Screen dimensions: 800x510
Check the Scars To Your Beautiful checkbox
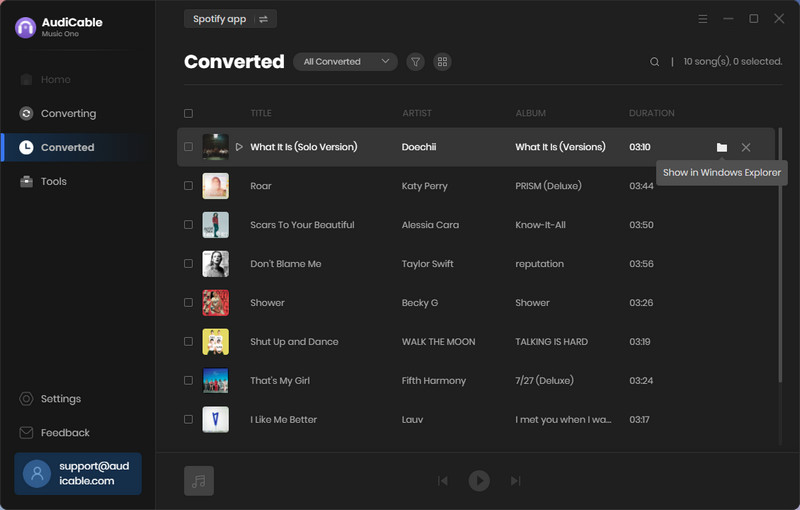pyautogui.click(x=188, y=224)
